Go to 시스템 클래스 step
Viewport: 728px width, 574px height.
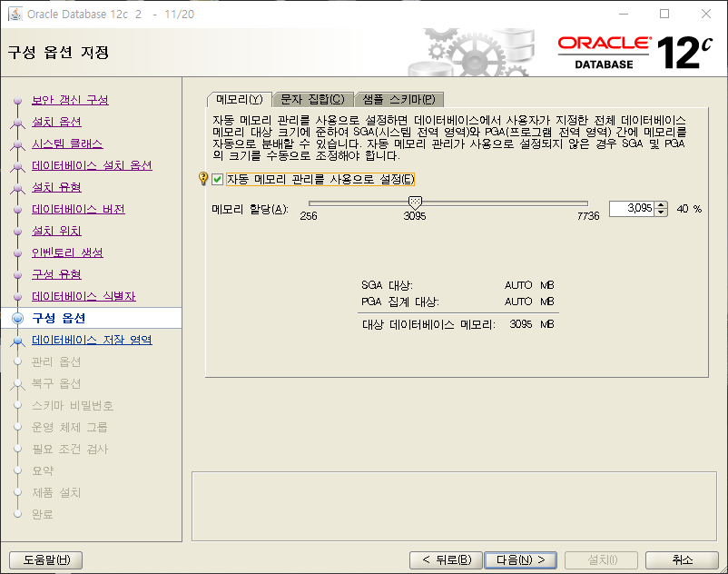pyautogui.click(x=67, y=143)
